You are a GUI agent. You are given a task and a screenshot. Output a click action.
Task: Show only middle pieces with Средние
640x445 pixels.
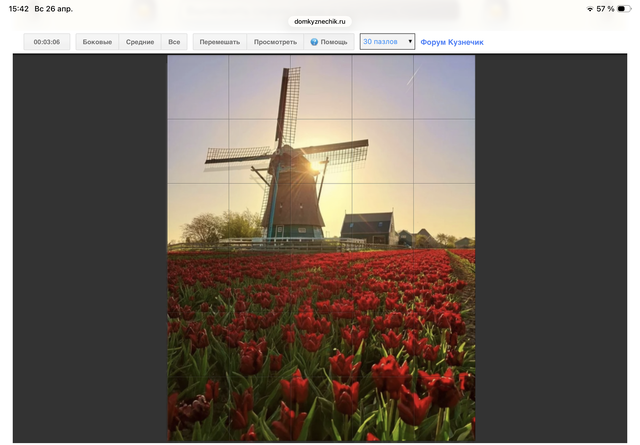pos(140,42)
